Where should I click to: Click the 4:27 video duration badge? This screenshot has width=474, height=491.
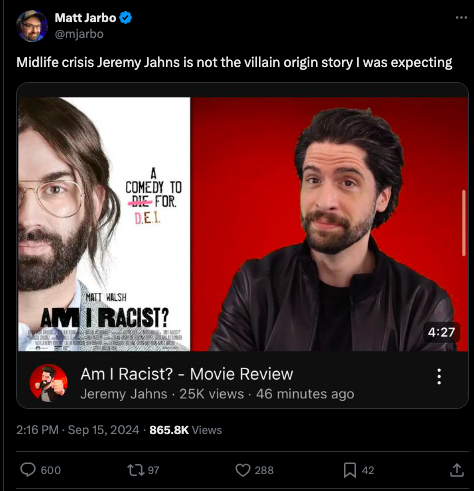click(441, 332)
